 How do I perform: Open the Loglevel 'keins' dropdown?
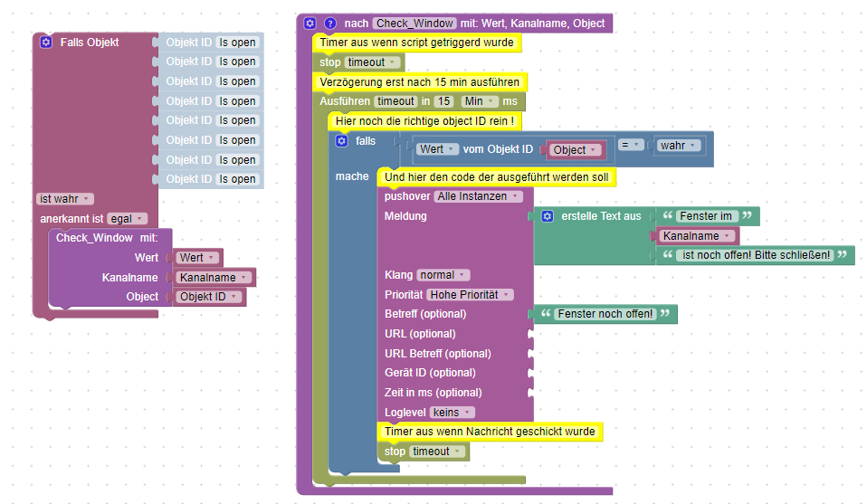click(452, 413)
